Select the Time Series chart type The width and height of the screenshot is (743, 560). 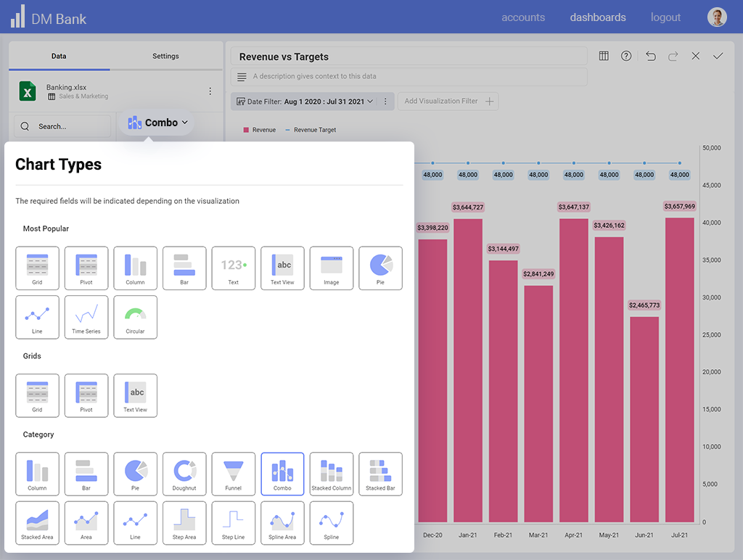coord(86,317)
